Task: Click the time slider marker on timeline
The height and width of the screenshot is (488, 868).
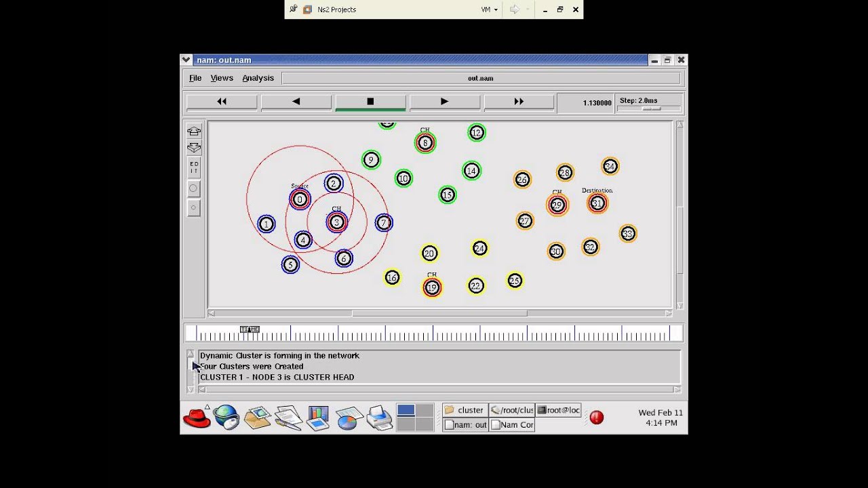Action: coord(250,329)
